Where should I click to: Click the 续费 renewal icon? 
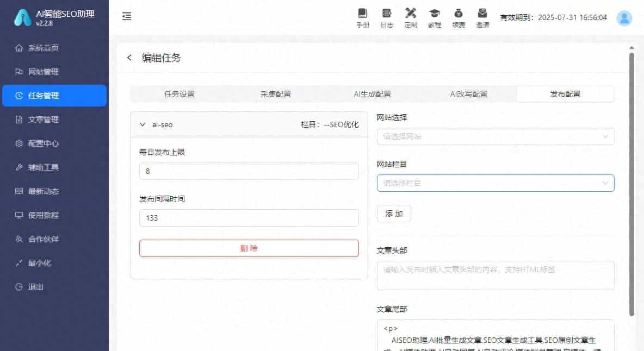[459, 17]
